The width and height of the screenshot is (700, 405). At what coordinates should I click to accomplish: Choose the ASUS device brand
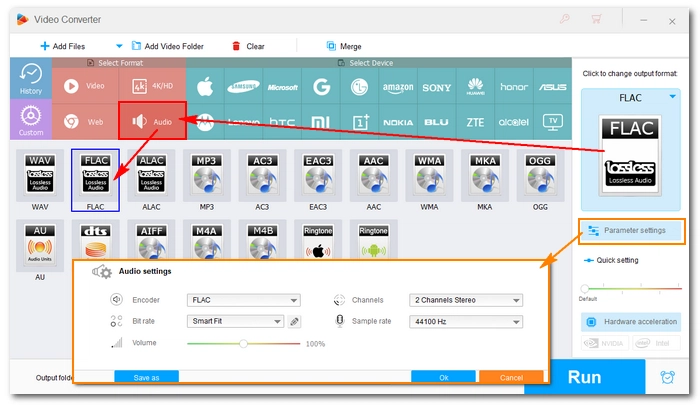[x=553, y=86]
